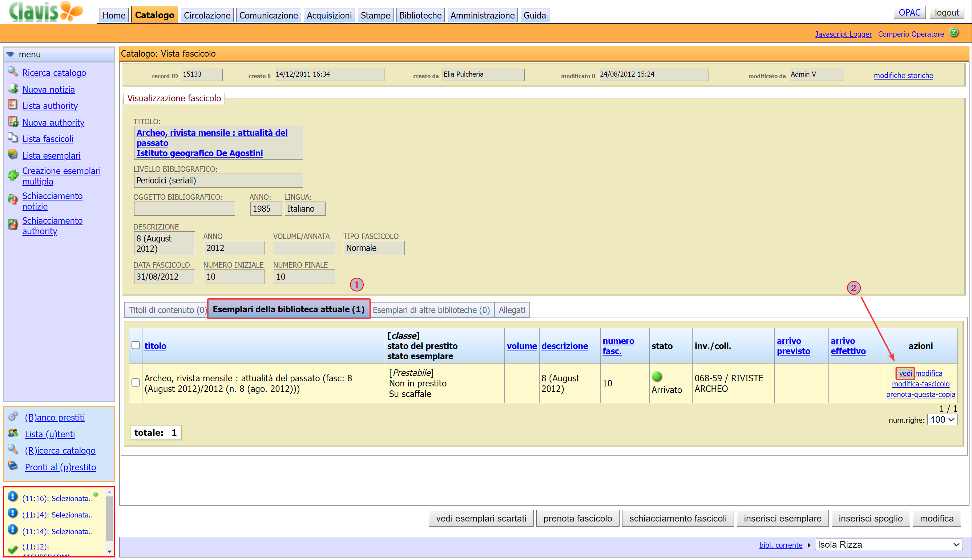Screen dimensions: 972x560
Task: Click the Lista utenti people icon
Action: [x=13, y=434]
